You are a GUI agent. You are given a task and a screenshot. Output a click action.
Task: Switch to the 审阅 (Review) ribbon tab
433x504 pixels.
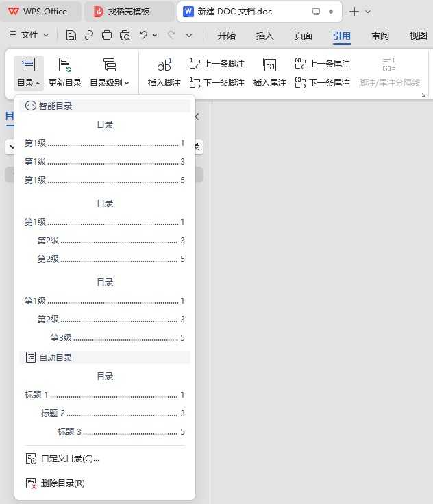click(380, 36)
